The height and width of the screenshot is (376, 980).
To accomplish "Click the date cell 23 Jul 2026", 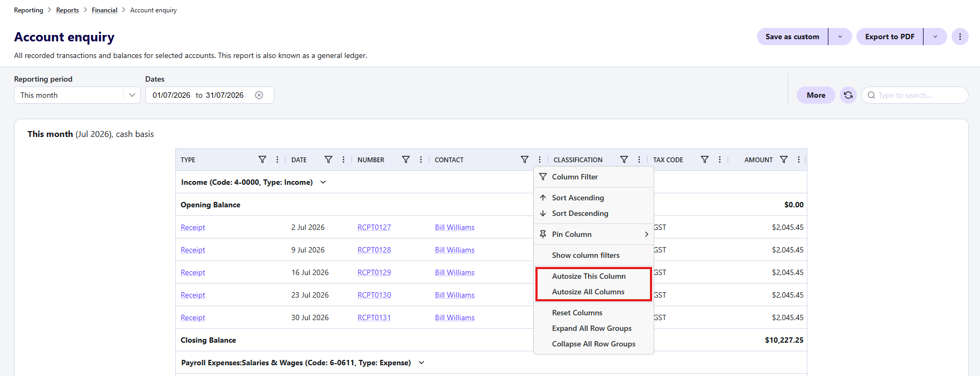I will (x=310, y=295).
